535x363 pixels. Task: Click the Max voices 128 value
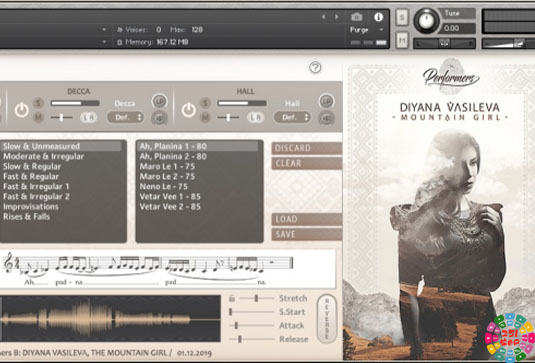coord(197,30)
